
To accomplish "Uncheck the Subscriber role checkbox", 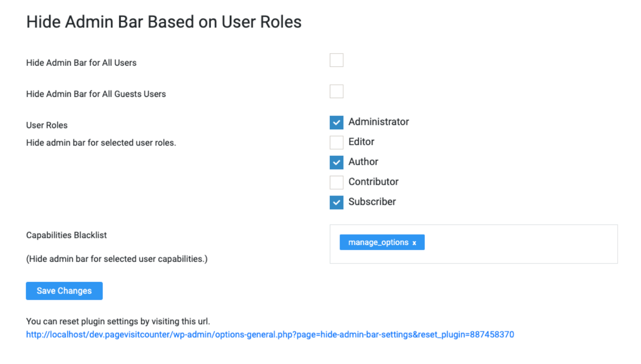I will 336,202.
